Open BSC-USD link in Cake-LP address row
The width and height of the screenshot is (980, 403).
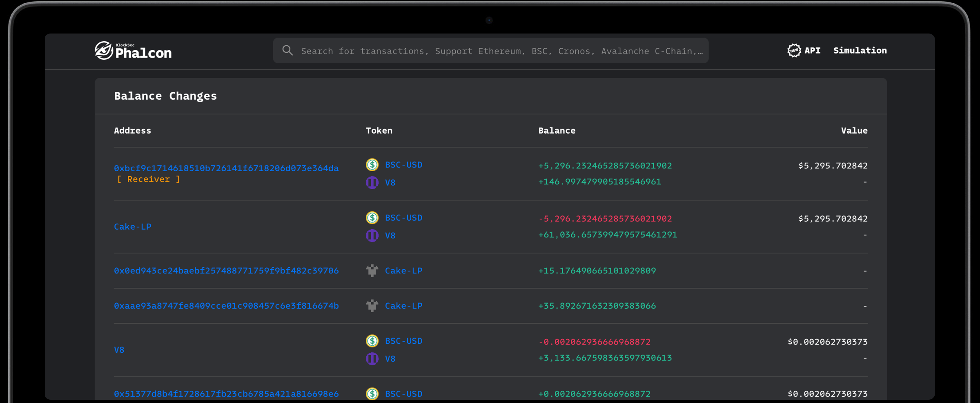click(x=403, y=218)
